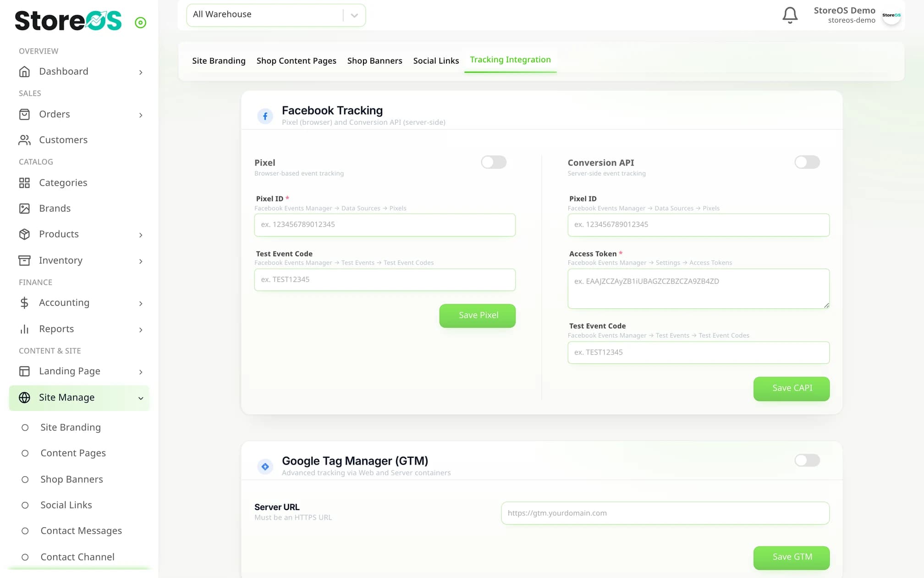Click the Save GTM button
The image size is (924, 578).
click(x=791, y=557)
